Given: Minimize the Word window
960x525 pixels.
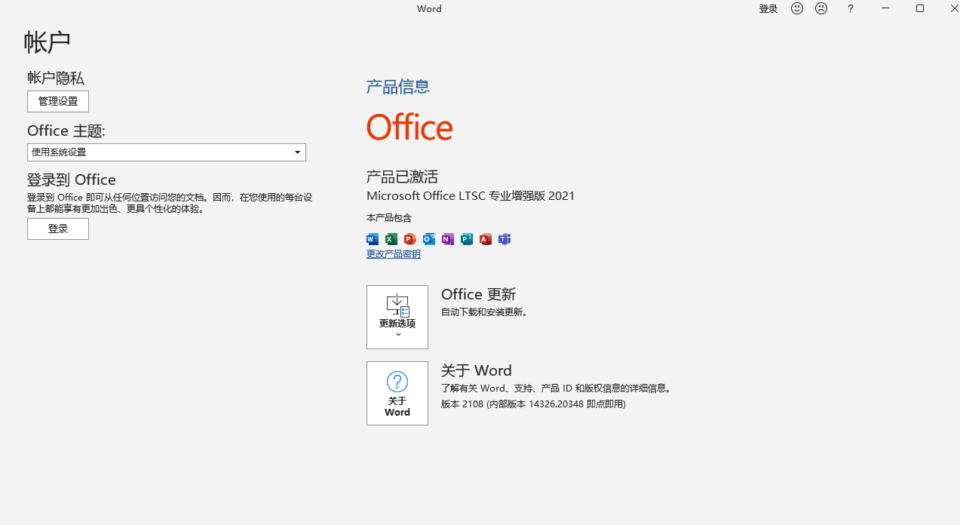Looking at the screenshot, I should tap(885, 9).
